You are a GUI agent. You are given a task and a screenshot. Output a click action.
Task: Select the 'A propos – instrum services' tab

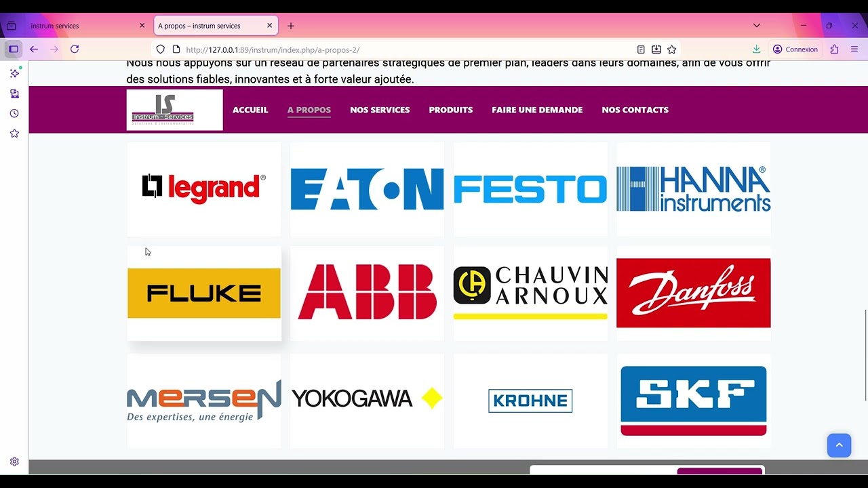coord(215,26)
